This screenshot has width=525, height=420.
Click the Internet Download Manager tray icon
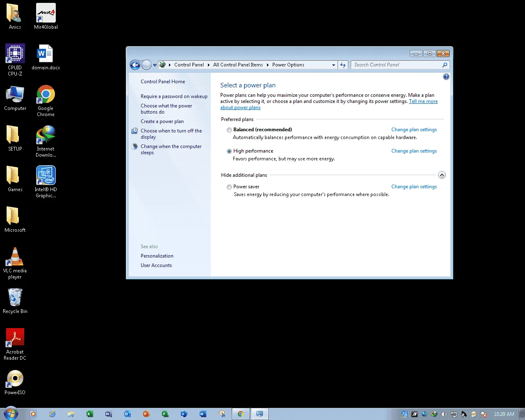click(x=434, y=414)
